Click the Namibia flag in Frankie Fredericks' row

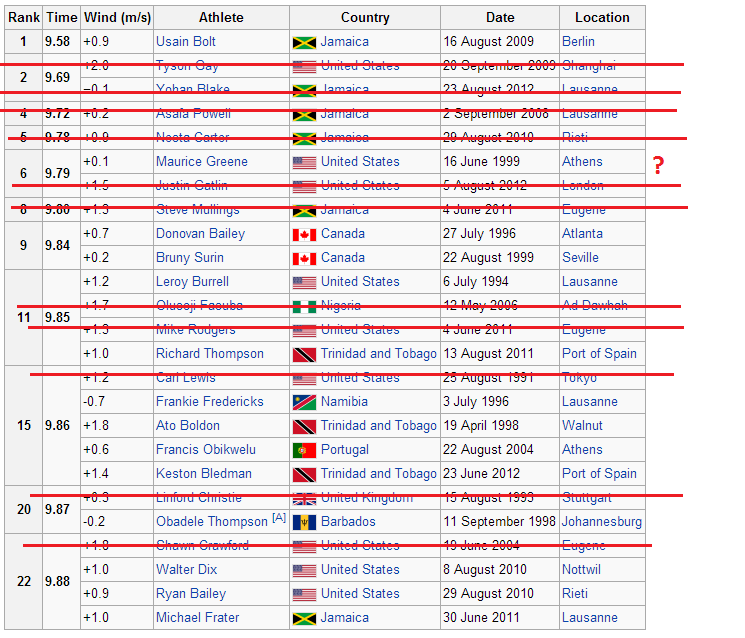[304, 402]
